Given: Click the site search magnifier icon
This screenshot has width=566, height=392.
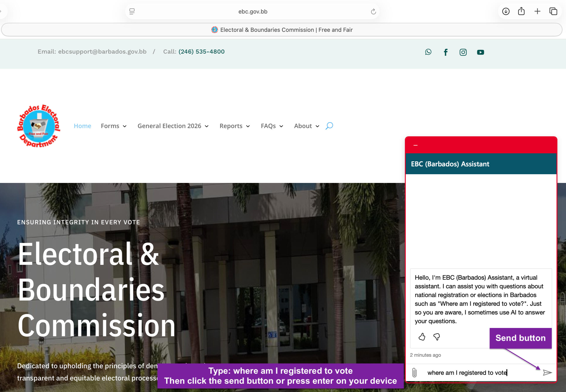Looking at the screenshot, I should pos(329,126).
